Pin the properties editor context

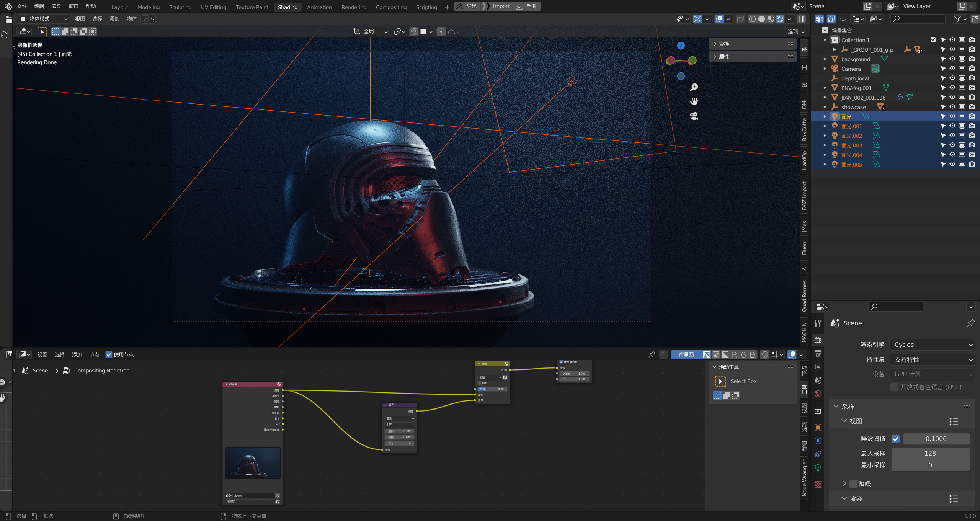pos(970,323)
